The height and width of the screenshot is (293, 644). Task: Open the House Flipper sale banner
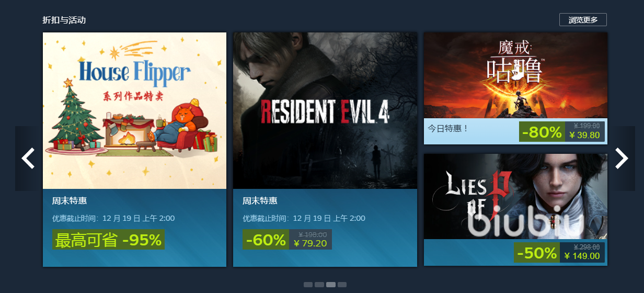134,110
